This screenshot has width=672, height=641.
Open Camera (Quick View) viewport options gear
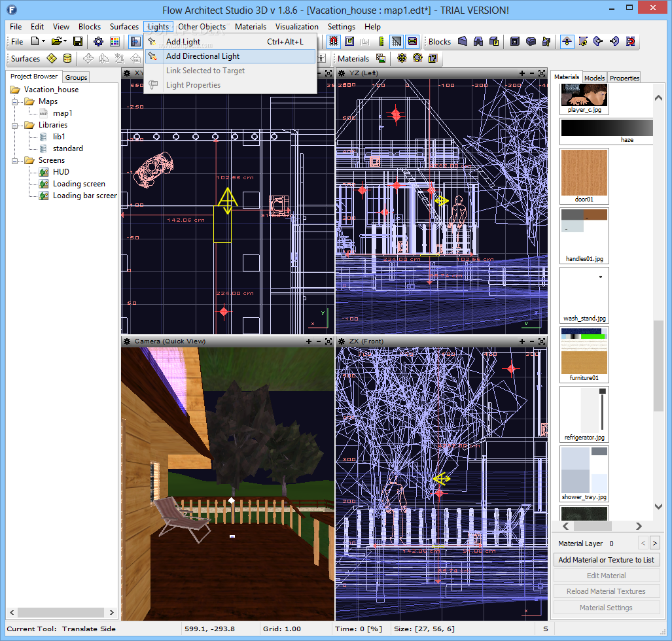[x=127, y=341]
